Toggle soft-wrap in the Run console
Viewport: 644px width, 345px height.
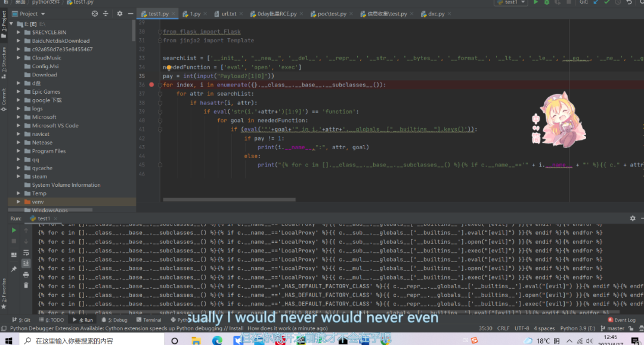[26, 252]
